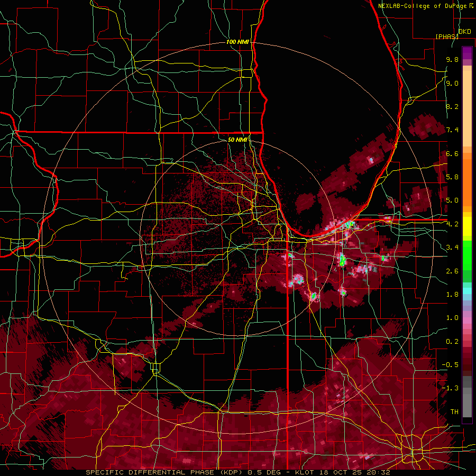Pick the bright green band of the color bar
Screen dimensions: 476x476
[467, 255]
